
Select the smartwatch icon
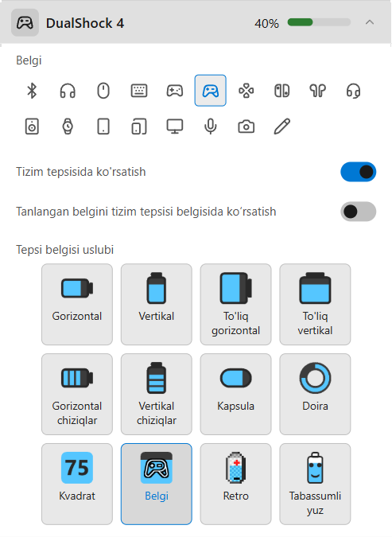click(x=68, y=126)
